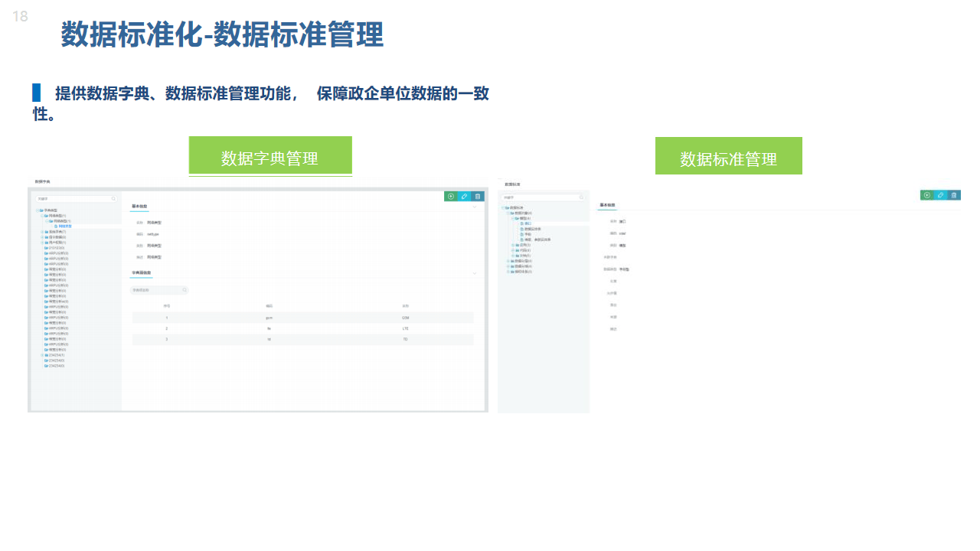Click the slide title 数据标准化-数据标准管理
The height and width of the screenshot is (551, 980).
coord(222,34)
